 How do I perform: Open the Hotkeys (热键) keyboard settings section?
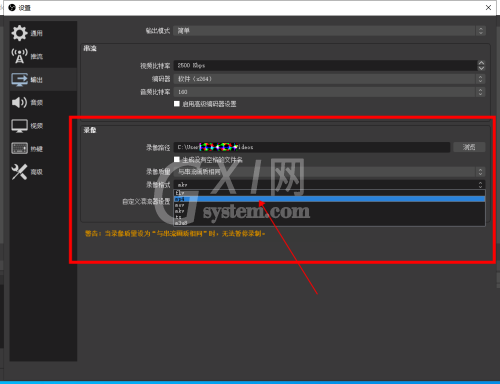43,149
